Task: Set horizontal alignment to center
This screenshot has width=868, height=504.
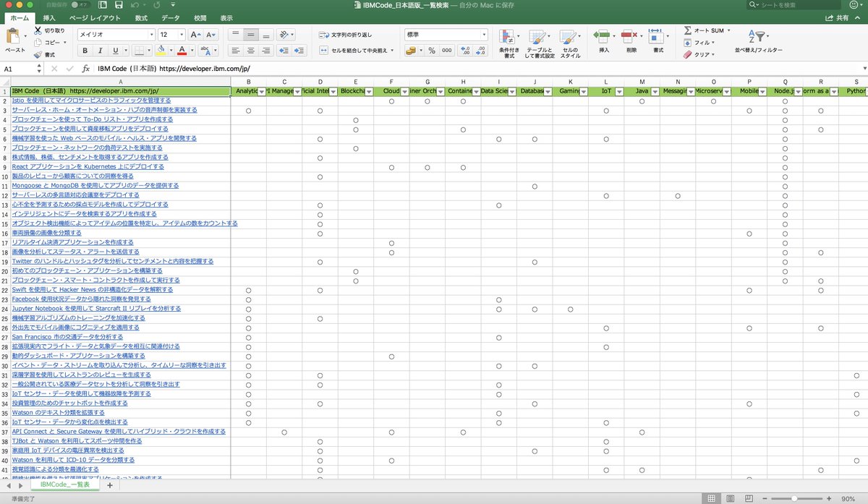Action: (x=251, y=51)
